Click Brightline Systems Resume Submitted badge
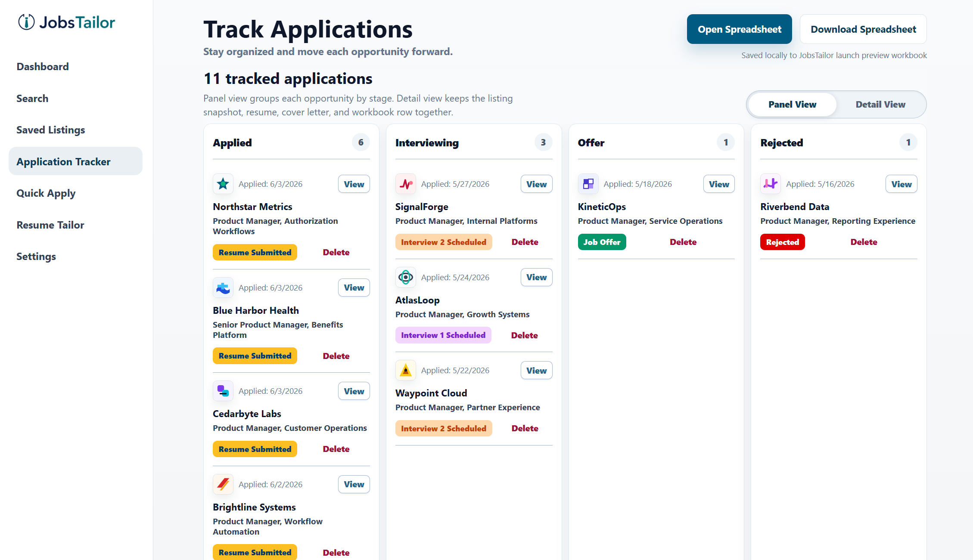The height and width of the screenshot is (560, 973). [x=255, y=552]
